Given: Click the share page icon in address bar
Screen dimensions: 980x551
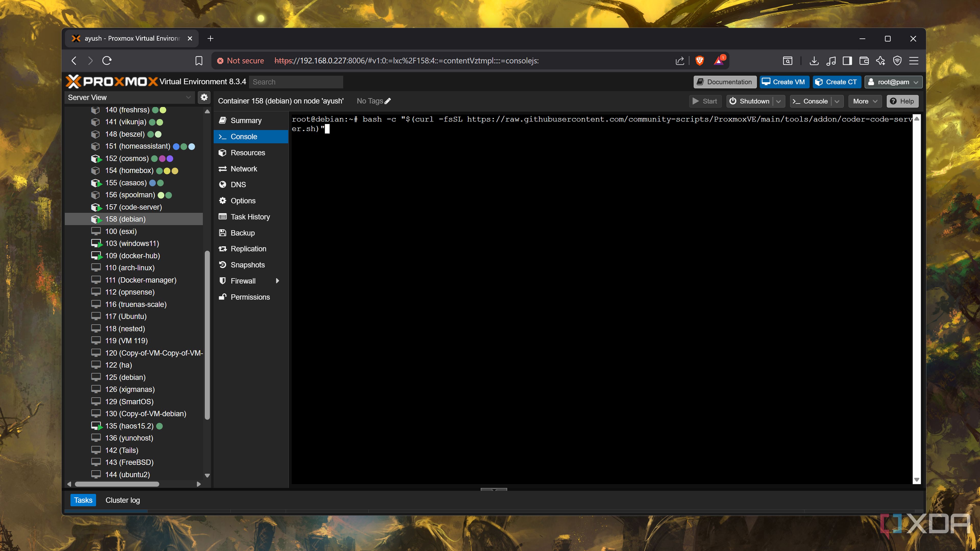Looking at the screenshot, I should pos(679,60).
